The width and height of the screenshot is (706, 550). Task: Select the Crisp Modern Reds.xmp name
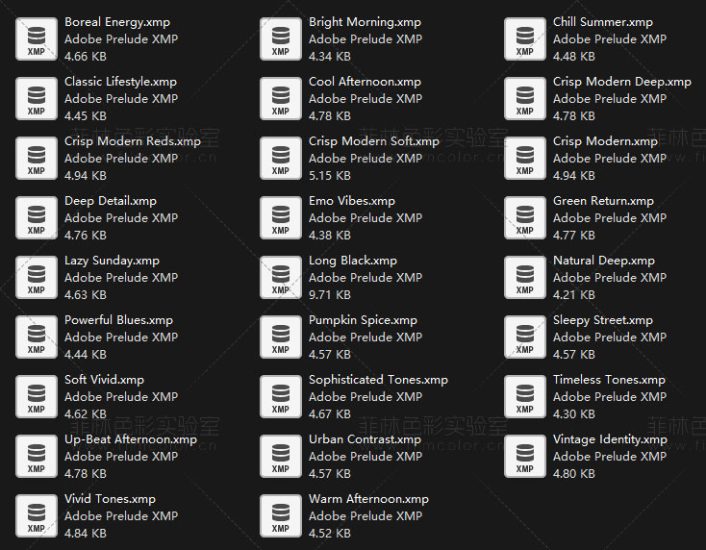132,141
